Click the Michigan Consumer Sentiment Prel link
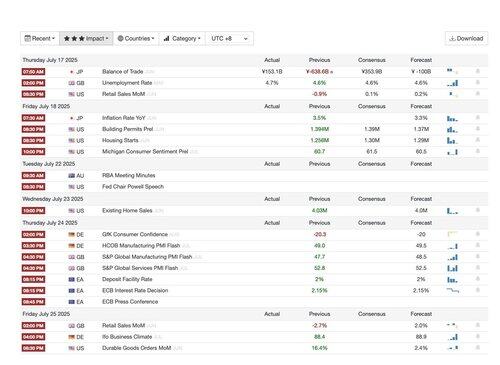500x365 pixels. (145, 151)
